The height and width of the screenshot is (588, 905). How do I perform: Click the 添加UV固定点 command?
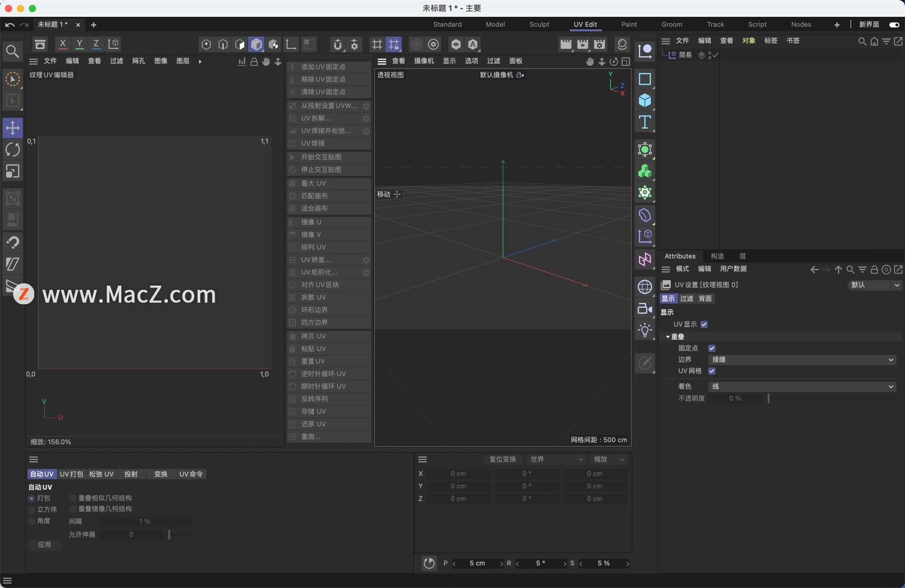pos(329,67)
